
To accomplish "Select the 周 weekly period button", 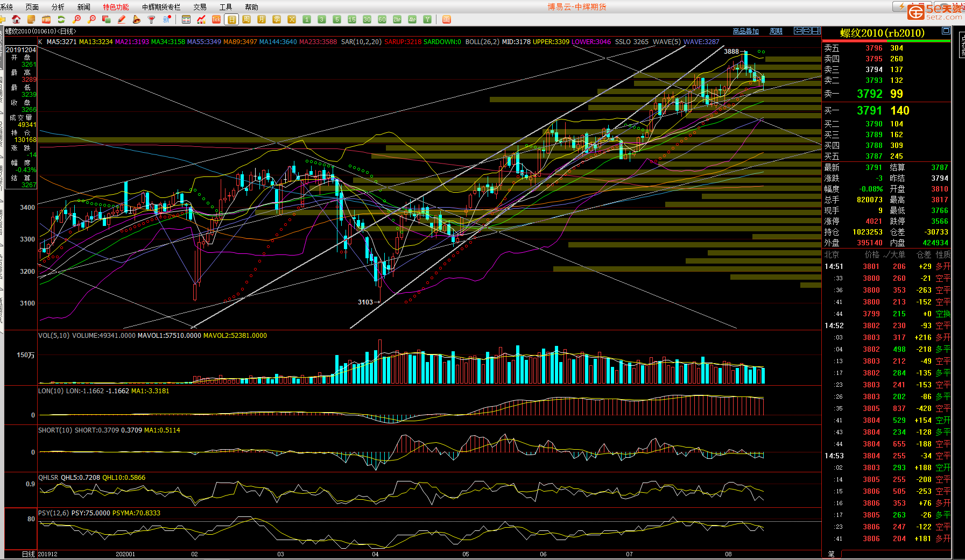I will 246,19.
